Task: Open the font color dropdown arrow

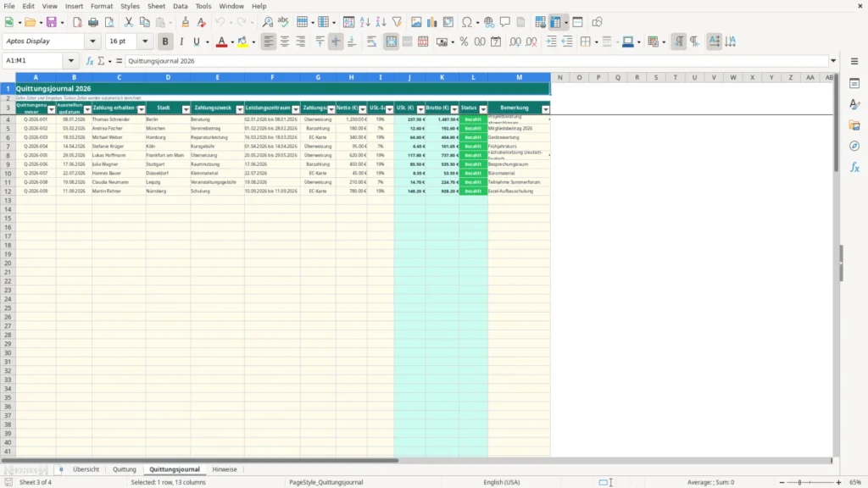Action: tap(232, 42)
